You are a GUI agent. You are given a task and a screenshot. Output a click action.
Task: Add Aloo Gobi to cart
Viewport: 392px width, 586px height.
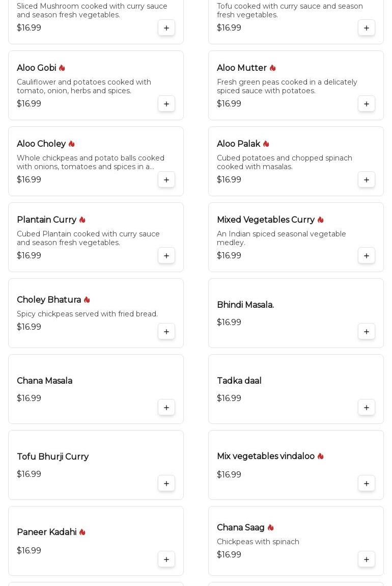click(166, 104)
